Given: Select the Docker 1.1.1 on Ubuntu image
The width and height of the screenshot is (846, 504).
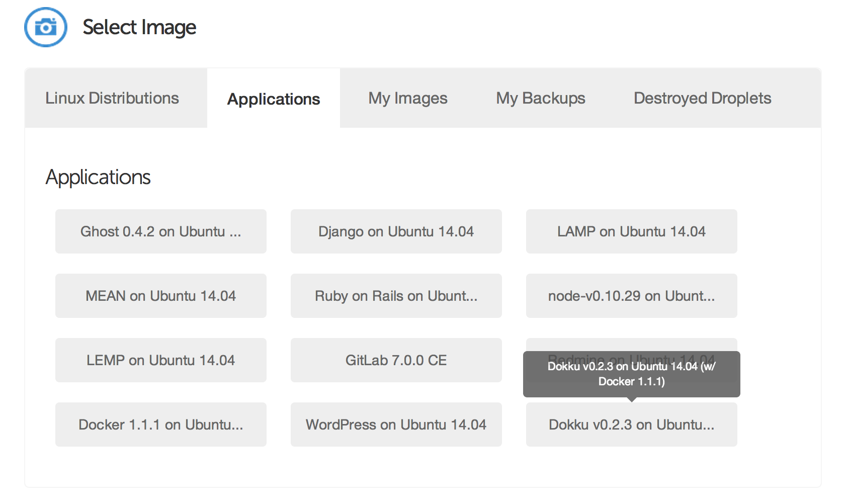Looking at the screenshot, I should [x=161, y=425].
